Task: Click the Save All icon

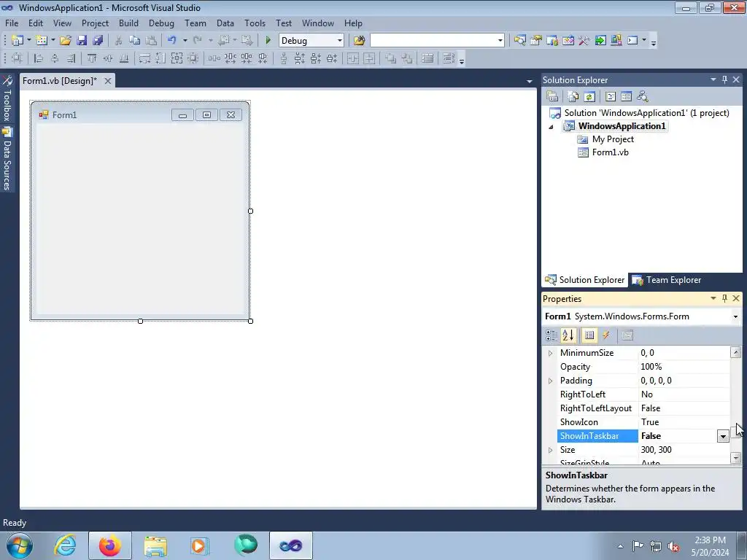Action: (x=98, y=41)
